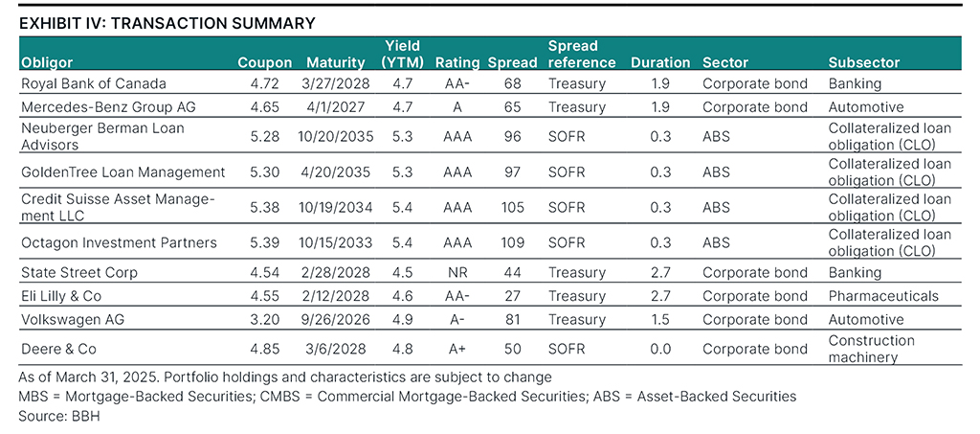Click the Exhibit IV Transaction Summary title

pyautogui.click(x=167, y=22)
